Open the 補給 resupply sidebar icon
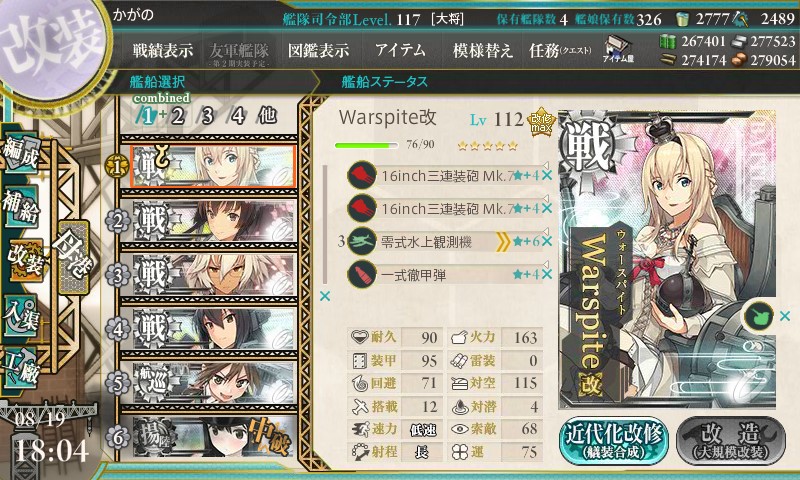This screenshot has width=800, height=480. (x=21, y=205)
